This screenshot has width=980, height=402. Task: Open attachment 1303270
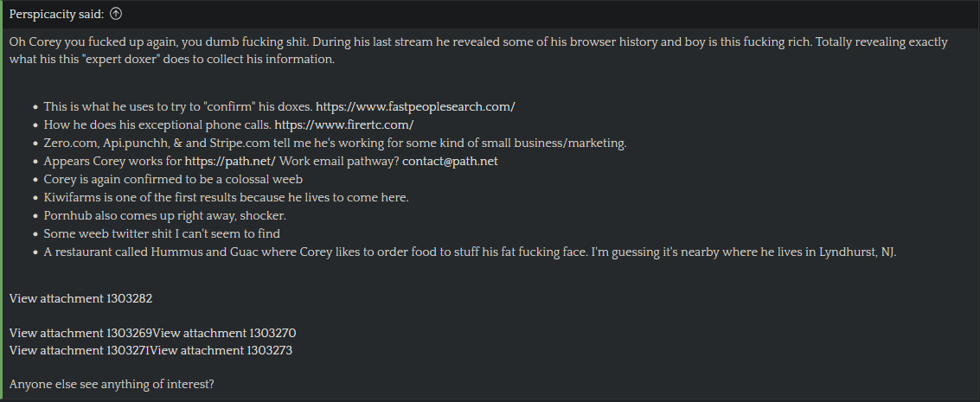pyautogui.click(x=224, y=333)
